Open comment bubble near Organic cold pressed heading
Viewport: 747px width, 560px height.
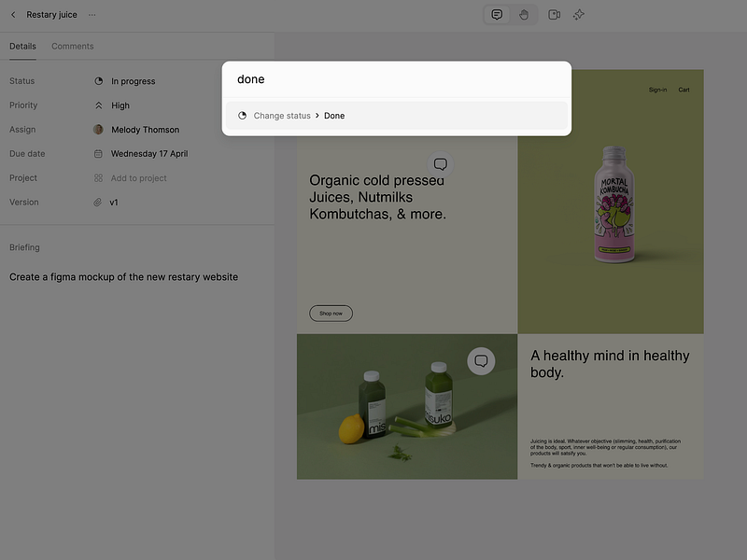(440, 164)
